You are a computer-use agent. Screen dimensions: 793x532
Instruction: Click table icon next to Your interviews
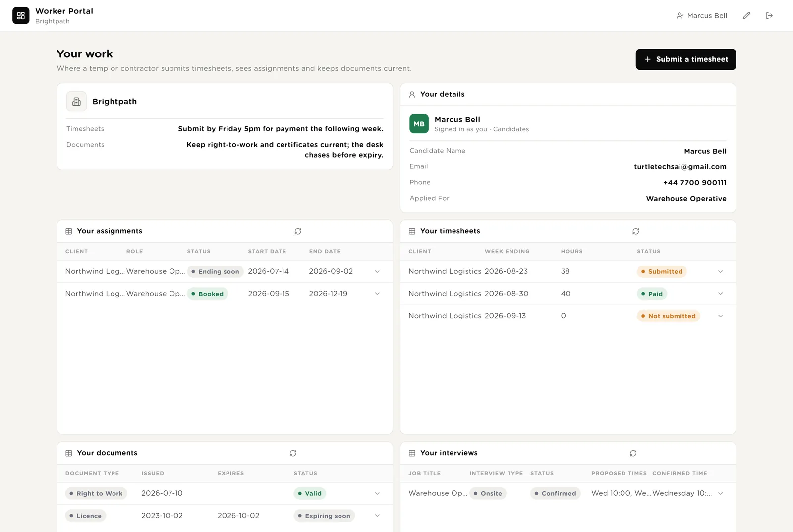coord(412,453)
